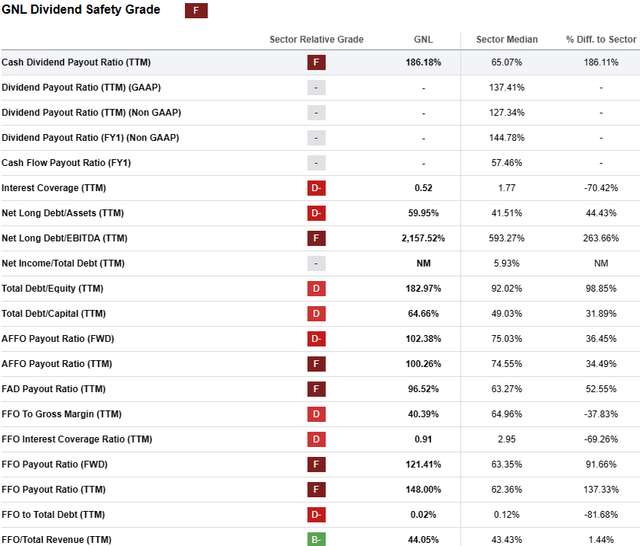The height and width of the screenshot is (546, 640).
Task: Click the diff to sector value -81.68%
Action: pos(601,515)
